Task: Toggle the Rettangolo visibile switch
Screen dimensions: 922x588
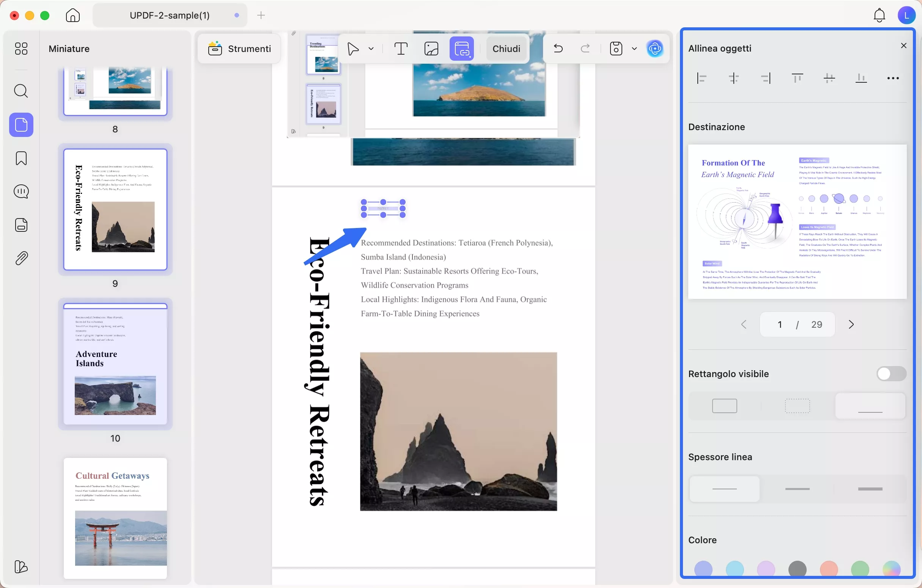Action: pos(891,374)
